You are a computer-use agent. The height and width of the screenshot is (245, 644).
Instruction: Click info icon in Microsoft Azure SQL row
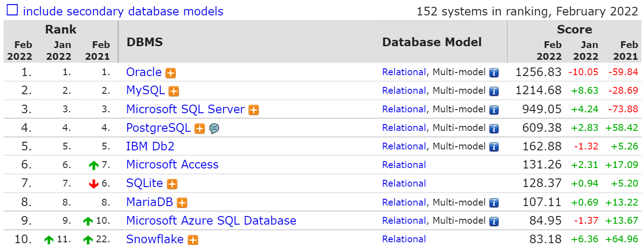pyautogui.click(x=494, y=221)
